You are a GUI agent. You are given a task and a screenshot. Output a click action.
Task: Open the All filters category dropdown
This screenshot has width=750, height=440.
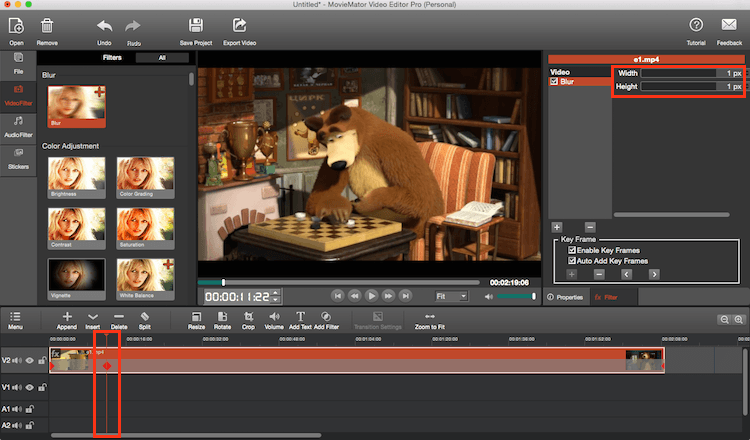tap(162, 58)
